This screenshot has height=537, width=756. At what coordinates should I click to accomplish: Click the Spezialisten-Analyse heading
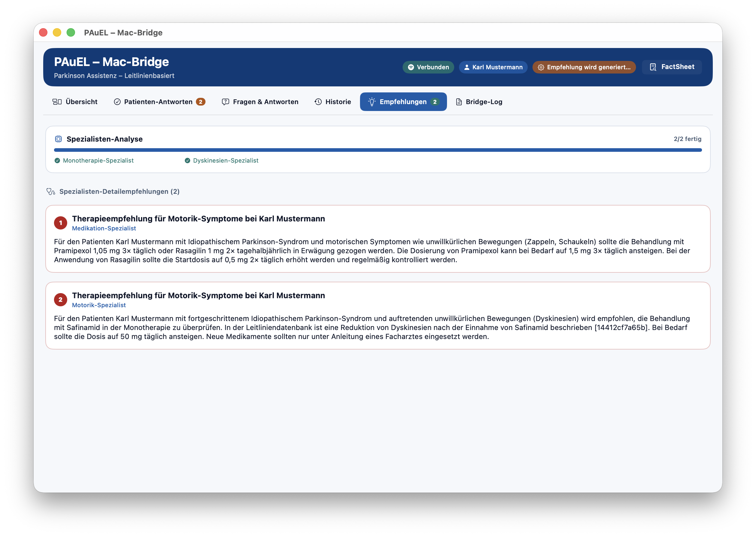pos(104,139)
